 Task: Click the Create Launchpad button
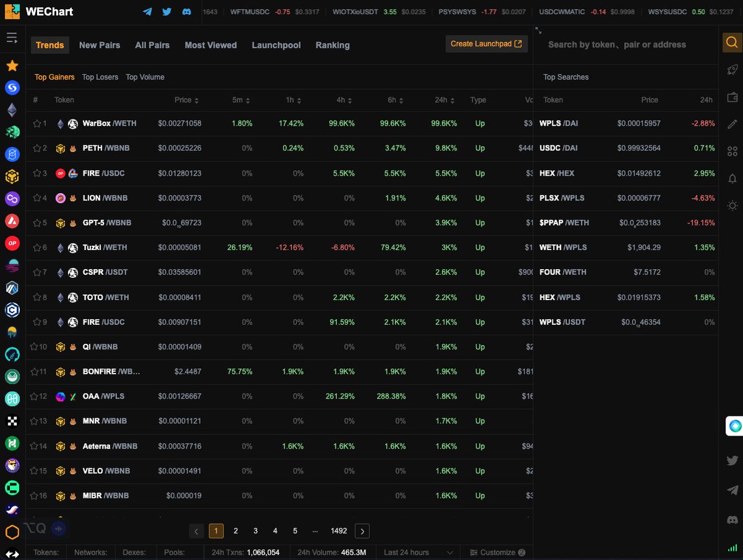click(x=486, y=44)
